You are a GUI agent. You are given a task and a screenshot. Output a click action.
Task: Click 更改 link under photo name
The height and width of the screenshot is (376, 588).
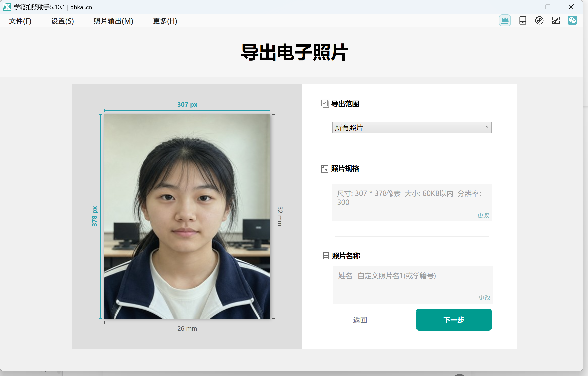tap(484, 297)
